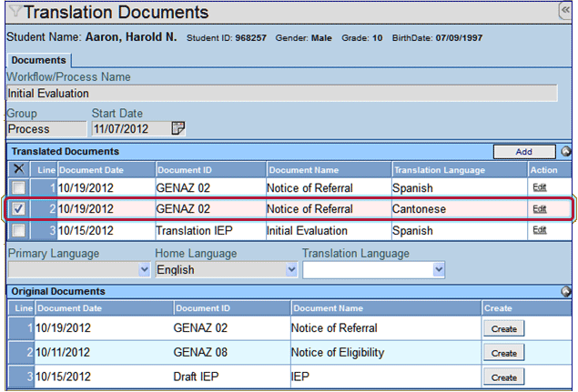Image resolution: width=578 pixels, height=392 pixels.
Task: Select the Initial Evaluation cell in Translated Documents
Action: (329, 231)
